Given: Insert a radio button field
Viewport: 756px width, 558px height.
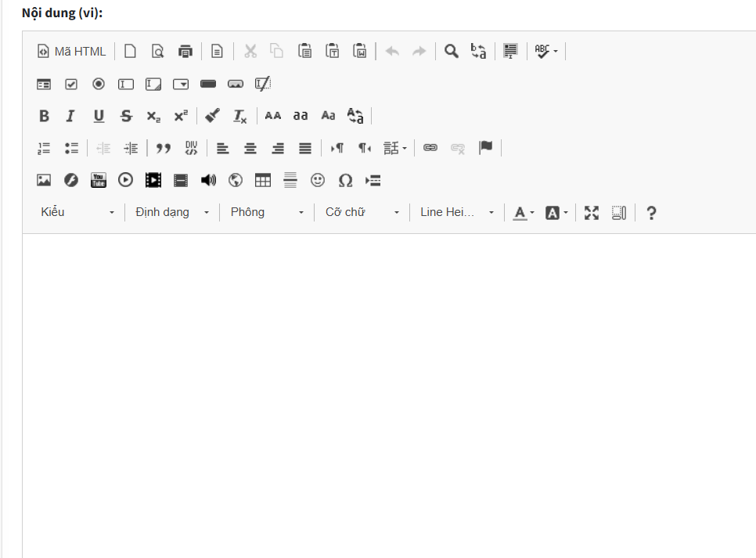Looking at the screenshot, I should (x=99, y=84).
